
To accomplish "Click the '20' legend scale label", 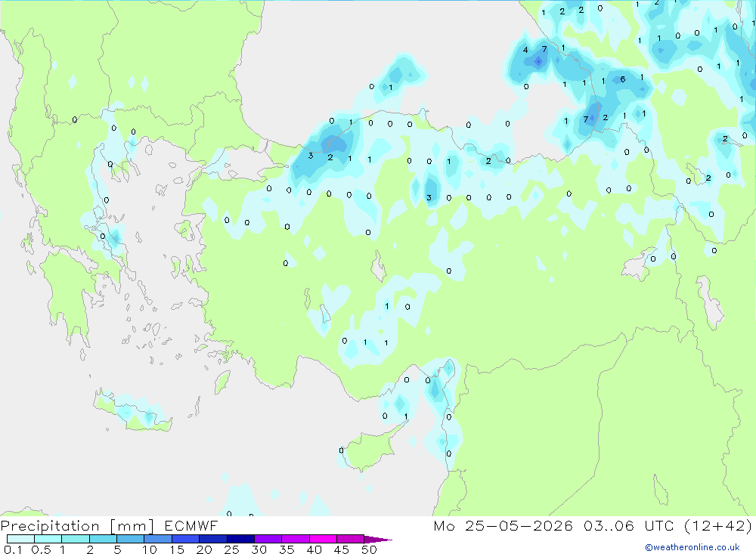I will point(204,549).
